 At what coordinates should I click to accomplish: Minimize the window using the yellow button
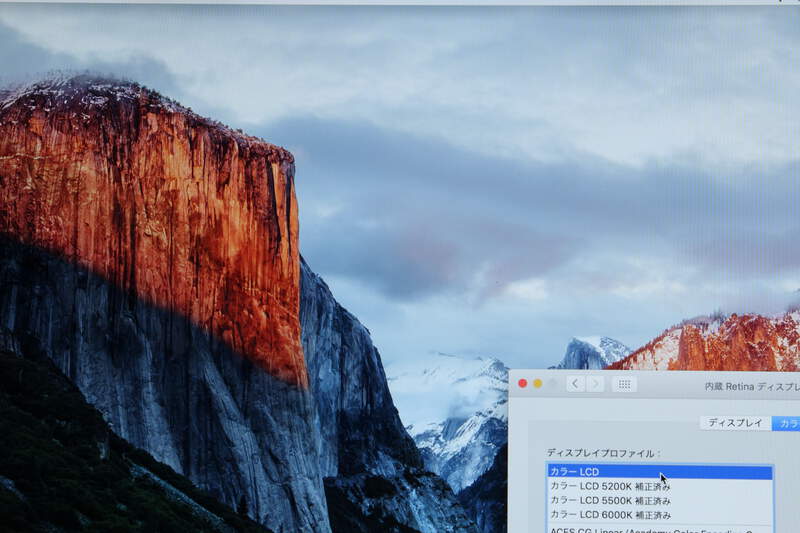tap(537, 384)
